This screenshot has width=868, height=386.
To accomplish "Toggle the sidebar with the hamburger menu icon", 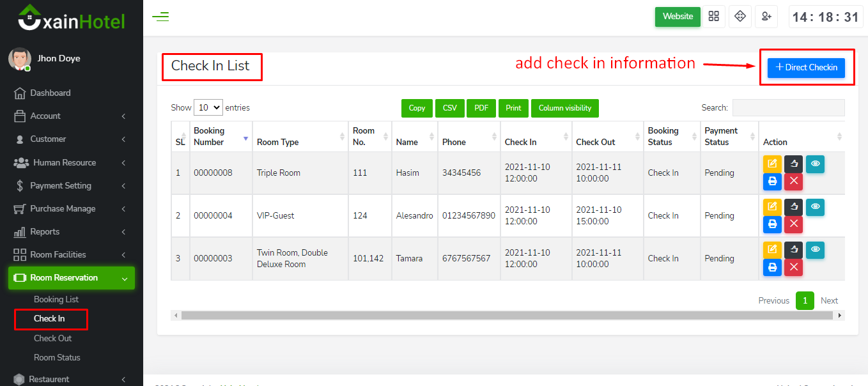I will point(160,17).
